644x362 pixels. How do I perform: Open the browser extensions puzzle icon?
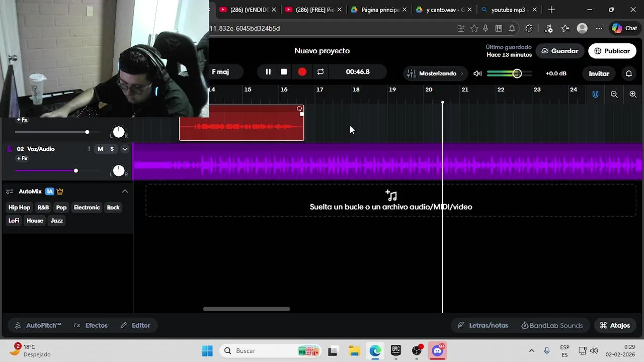[529, 29]
